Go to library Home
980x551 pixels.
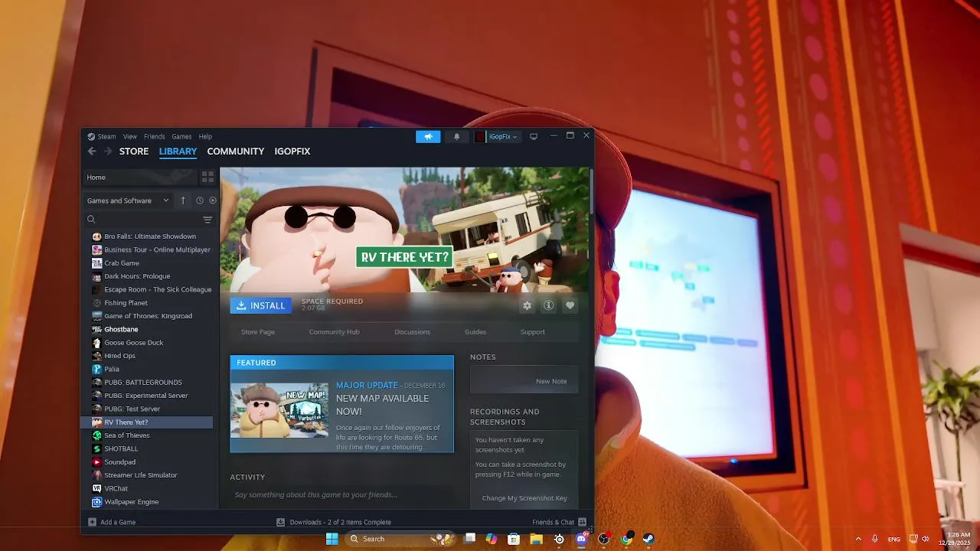point(139,177)
